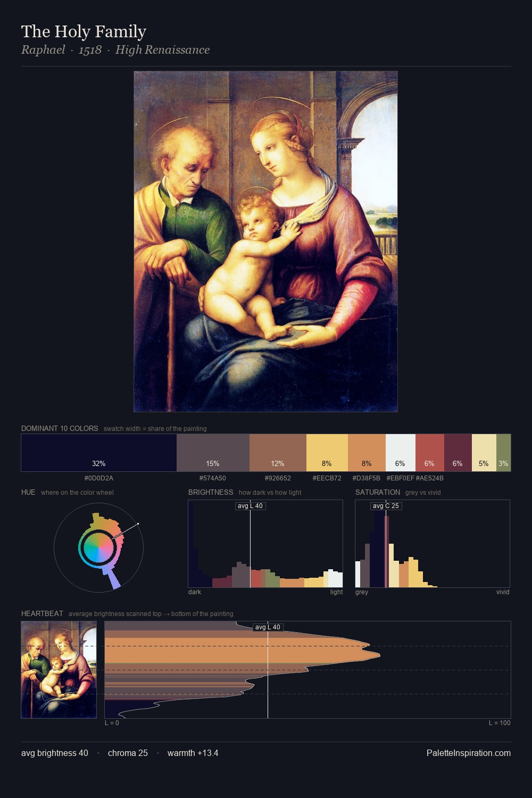
Task: Click the title "The Holy Family"
Action: (84, 31)
